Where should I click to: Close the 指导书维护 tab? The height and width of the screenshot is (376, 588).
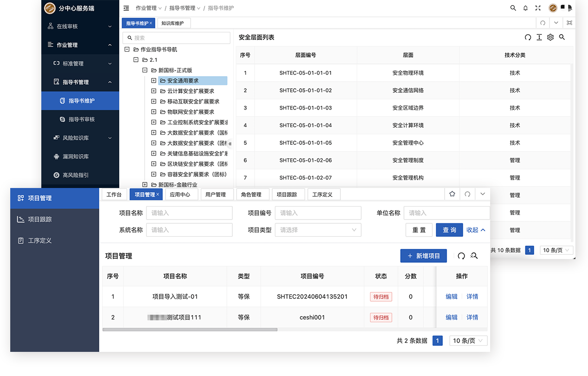click(x=151, y=23)
